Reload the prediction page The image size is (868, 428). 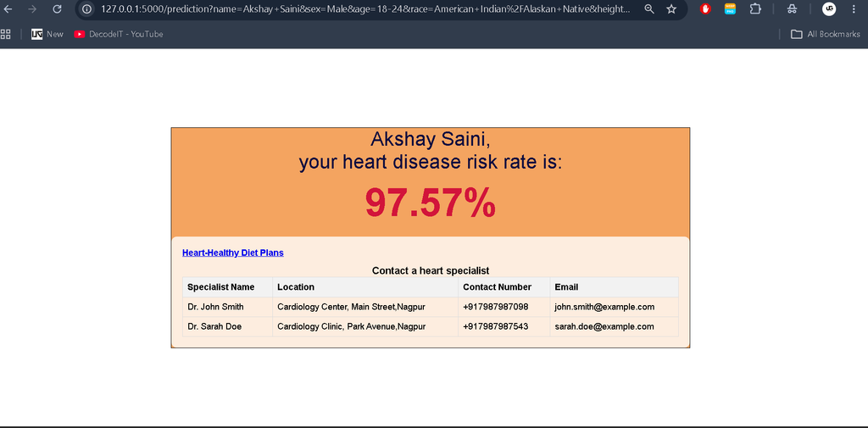click(57, 8)
